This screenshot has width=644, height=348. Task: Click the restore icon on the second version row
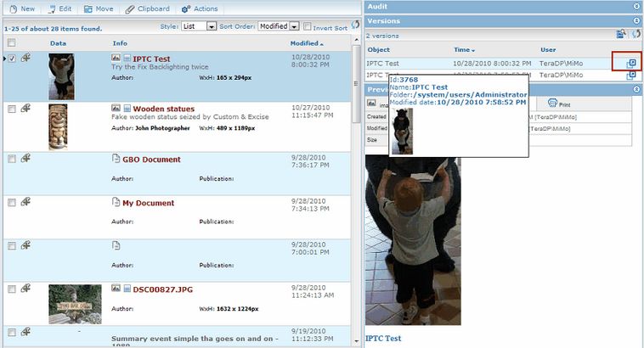(x=631, y=76)
